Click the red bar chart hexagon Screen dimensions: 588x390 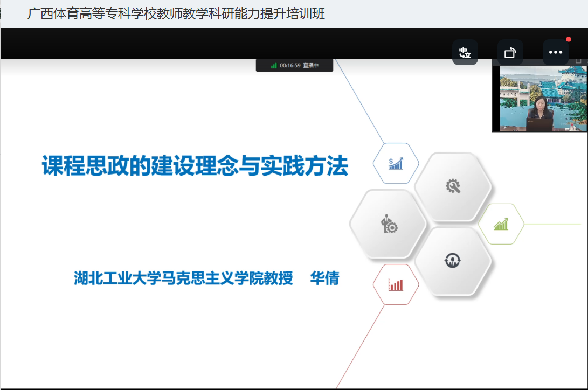tap(396, 284)
